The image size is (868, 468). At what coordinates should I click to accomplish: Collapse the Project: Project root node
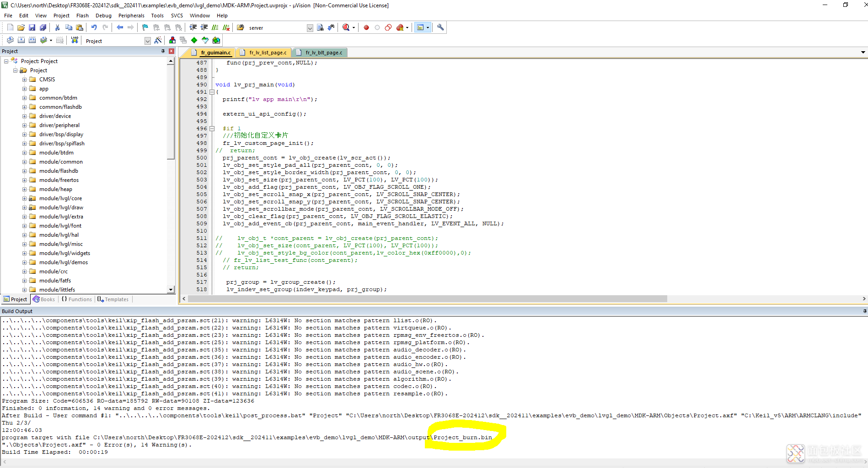click(x=6, y=61)
